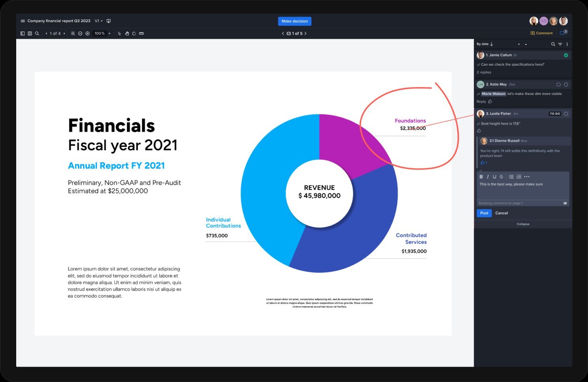This screenshot has width=588, height=382.
Task: Open the comment panel three-dot menu
Action: [x=567, y=44]
